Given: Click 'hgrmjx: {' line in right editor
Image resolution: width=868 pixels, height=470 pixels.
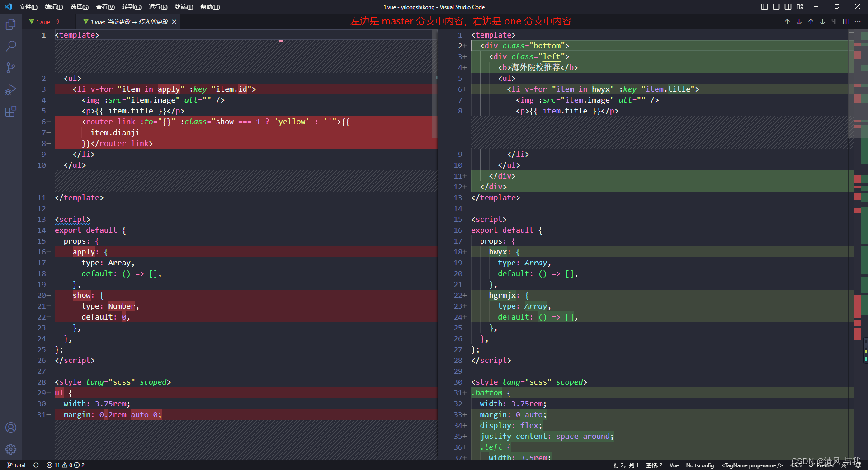Looking at the screenshot, I should 663,295.
